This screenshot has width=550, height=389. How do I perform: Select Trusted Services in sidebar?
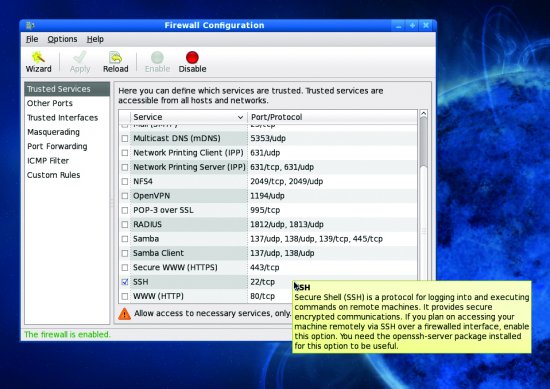[x=67, y=89]
